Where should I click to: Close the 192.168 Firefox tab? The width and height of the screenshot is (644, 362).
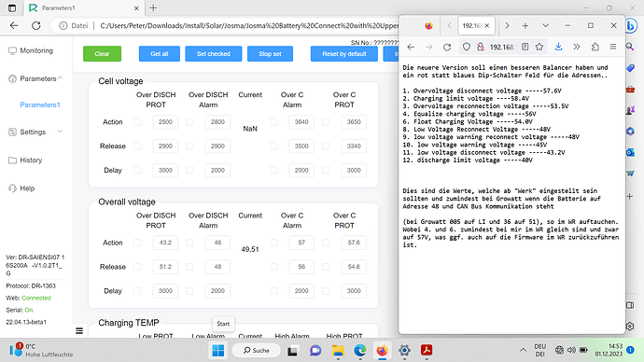(x=486, y=25)
